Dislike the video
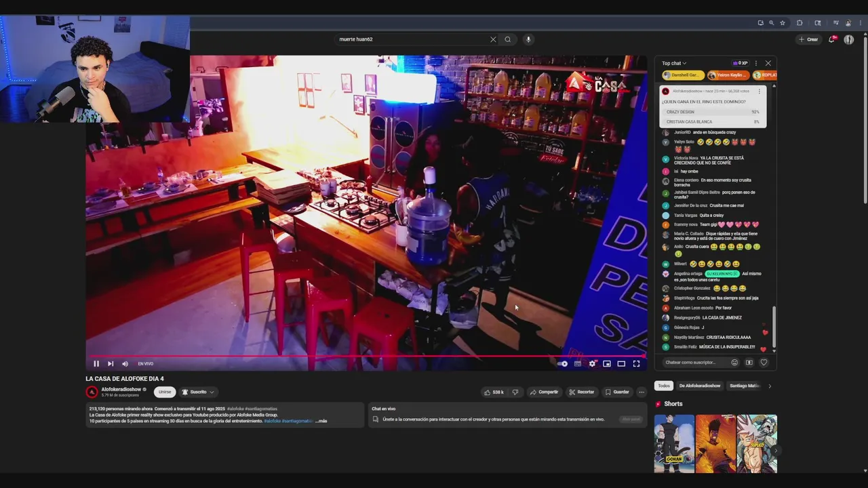 pyautogui.click(x=515, y=392)
